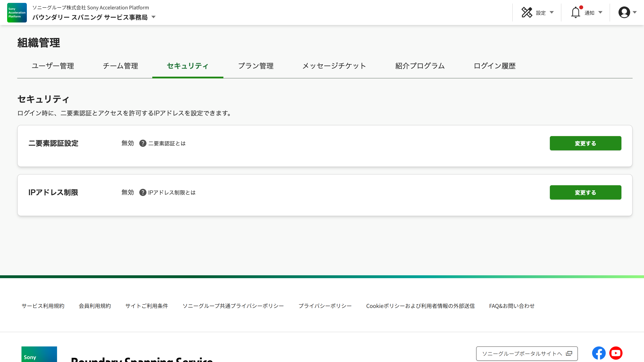Image resolution: width=644 pixels, height=362 pixels.
Task: Click 変更する for 二要素認証設定
Action: (x=585, y=143)
